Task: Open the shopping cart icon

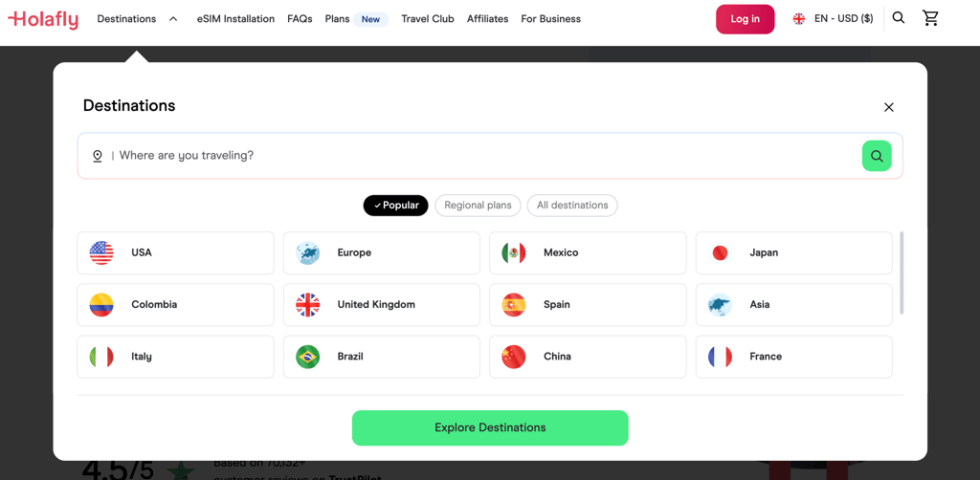Action: point(930,19)
